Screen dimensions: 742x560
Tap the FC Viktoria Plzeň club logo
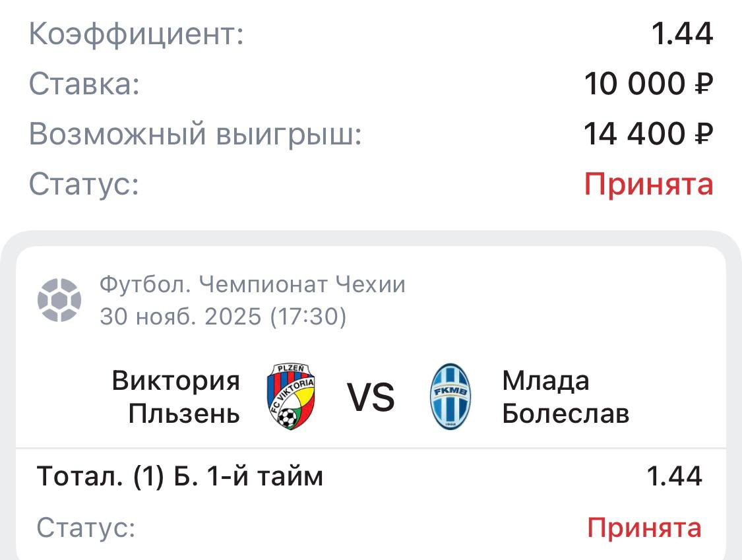click(x=291, y=397)
